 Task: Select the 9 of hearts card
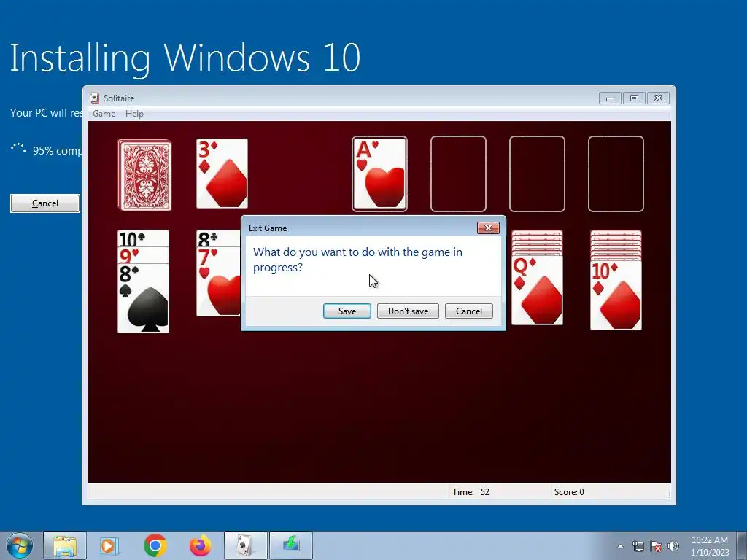point(144,255)
